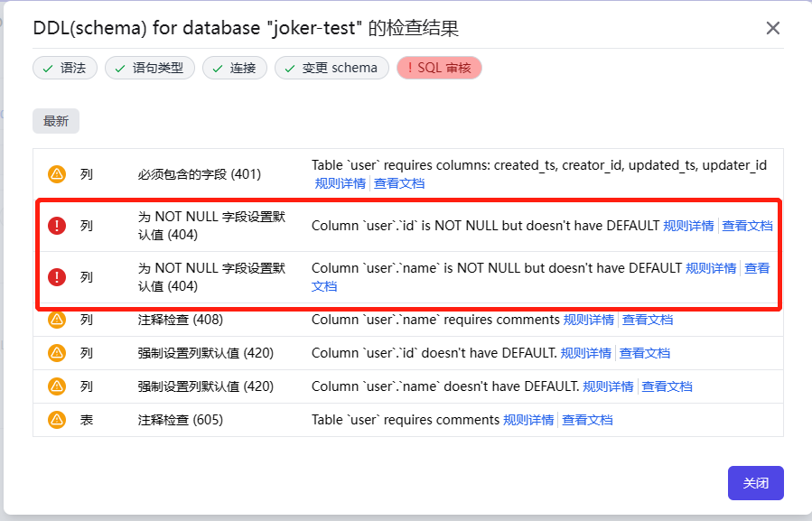The height and width of the screenshot is (521, 812).
Task: Open 查看文档 for user.id doesn't have DEFAULT
Action: [x=645, y=353]
